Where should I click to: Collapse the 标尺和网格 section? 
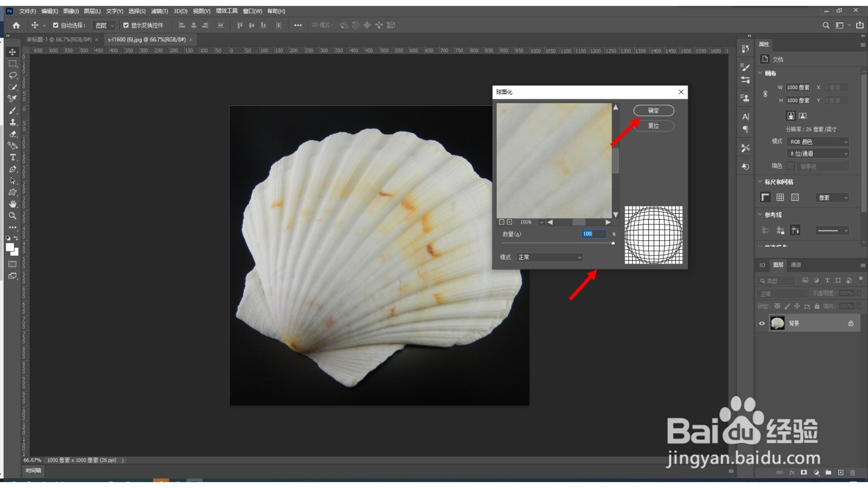point(760,182)
